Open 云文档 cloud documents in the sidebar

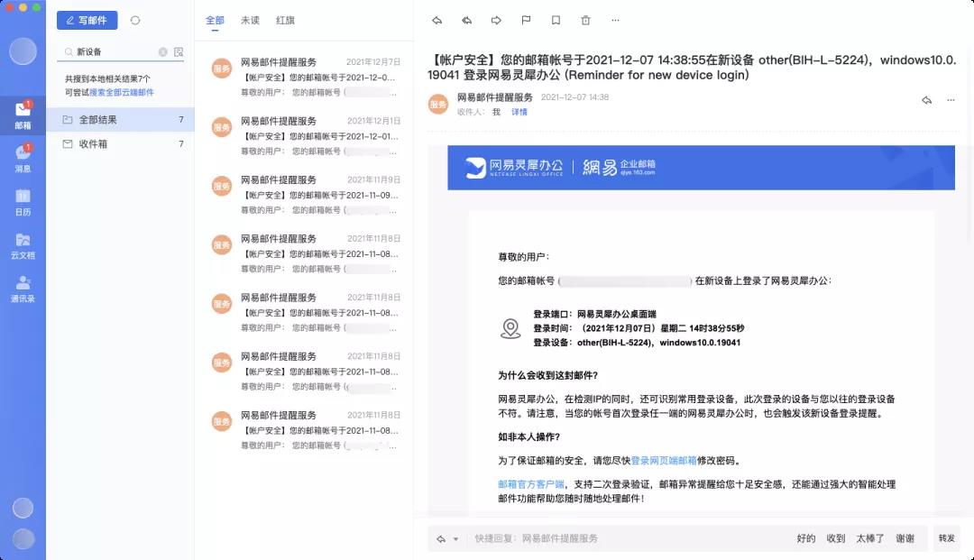[23, 245]
